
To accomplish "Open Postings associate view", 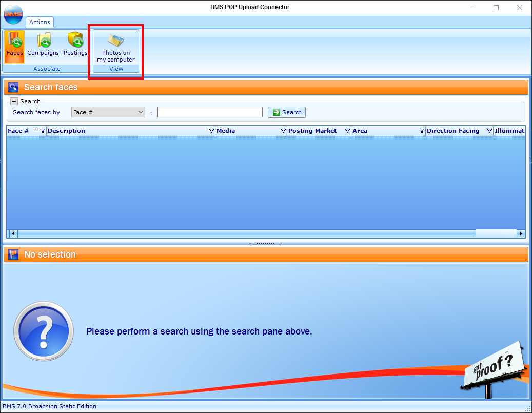I will click(x=75, y=47).
